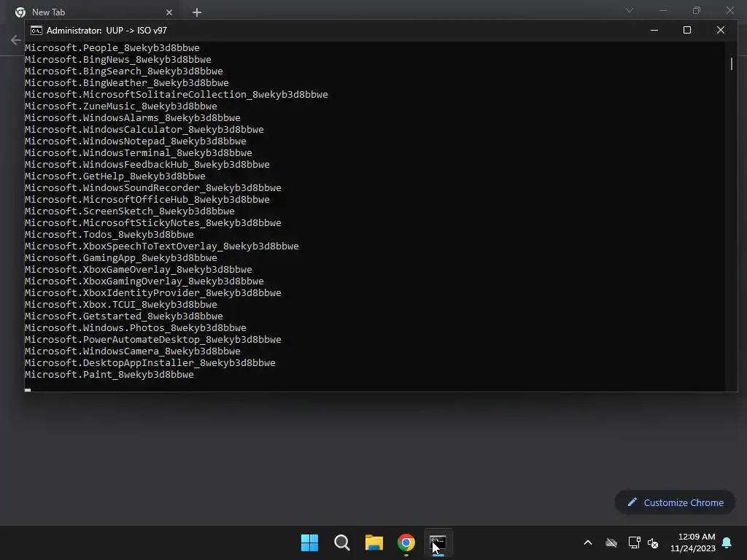Open Chrome tab search dropdown chevron

click(630, 10)
